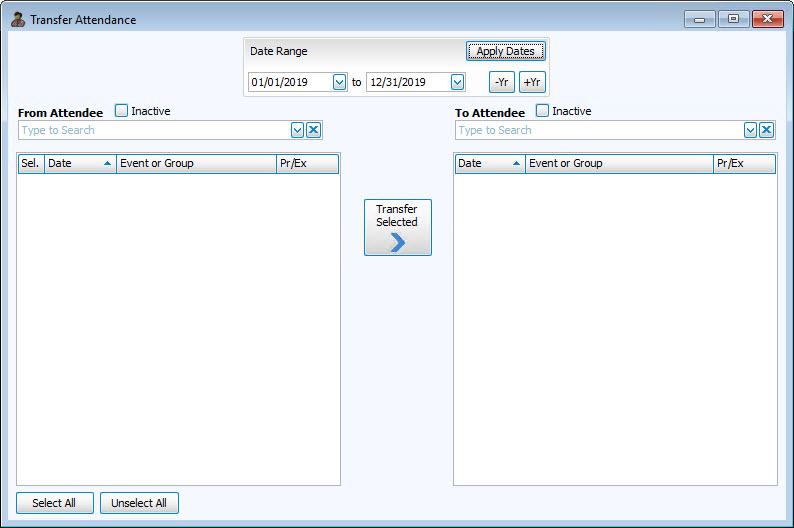Toggle Inactive checkbox for To Attendee

tap(542, 111)
